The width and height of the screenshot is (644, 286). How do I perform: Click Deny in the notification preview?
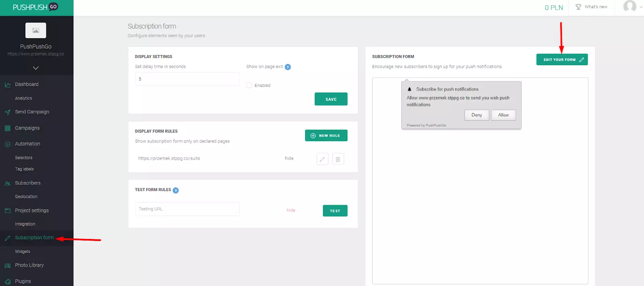click(477, 115)
